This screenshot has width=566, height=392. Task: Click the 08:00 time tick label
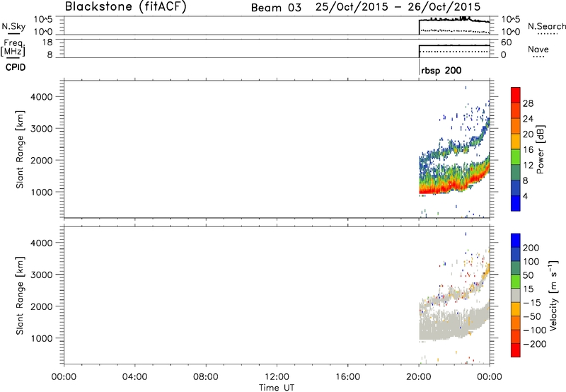click(206, 377)
